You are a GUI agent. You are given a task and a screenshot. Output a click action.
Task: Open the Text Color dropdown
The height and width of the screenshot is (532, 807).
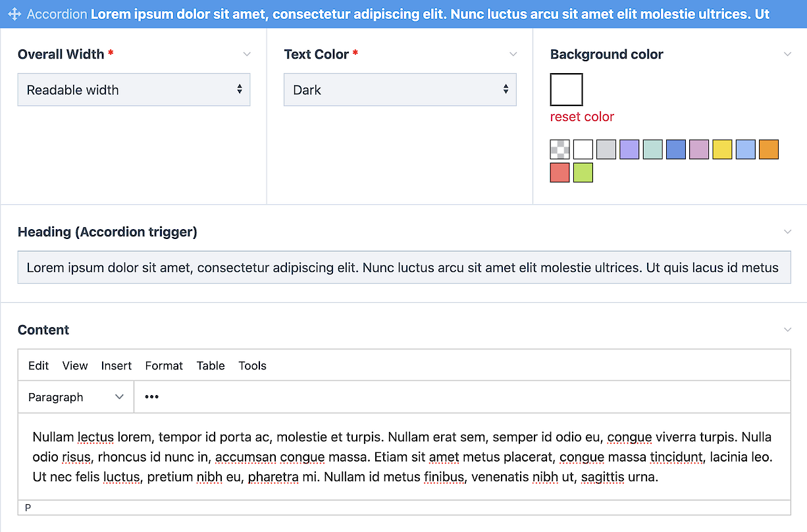pyautogui.click(x=400, y=90)
